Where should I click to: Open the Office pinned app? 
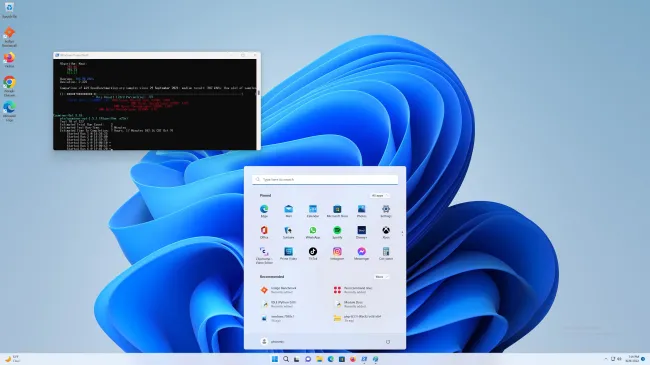click(264, 232)
